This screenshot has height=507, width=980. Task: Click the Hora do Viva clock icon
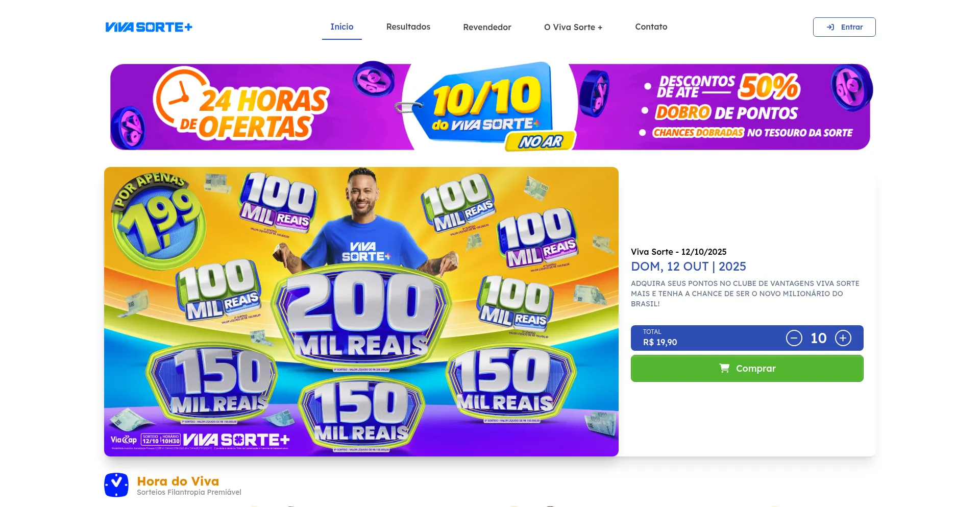(x=116, y=485)
